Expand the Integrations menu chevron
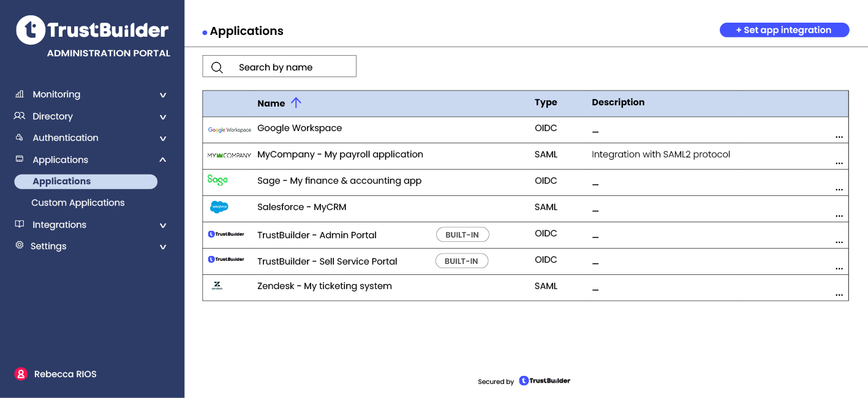 point(163,225)
